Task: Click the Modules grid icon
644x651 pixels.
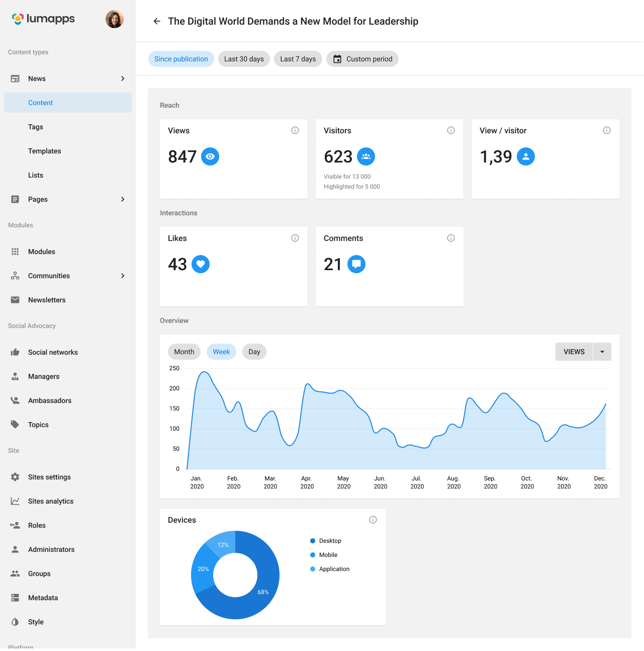Action: tap(15, 252)
